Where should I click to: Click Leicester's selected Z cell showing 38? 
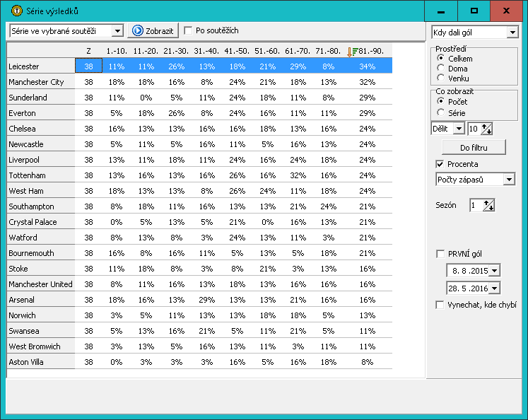click(88, 66)
